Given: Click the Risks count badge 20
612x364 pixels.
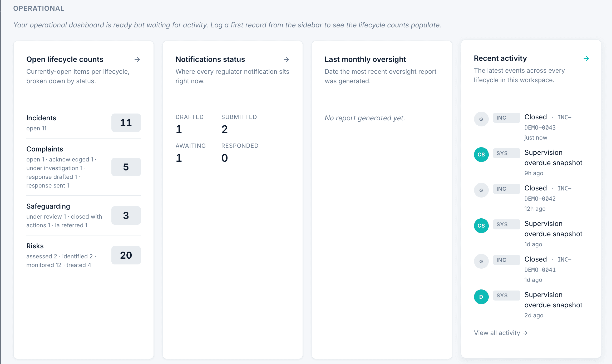Looking at the screenshot, I should (126, 255).
